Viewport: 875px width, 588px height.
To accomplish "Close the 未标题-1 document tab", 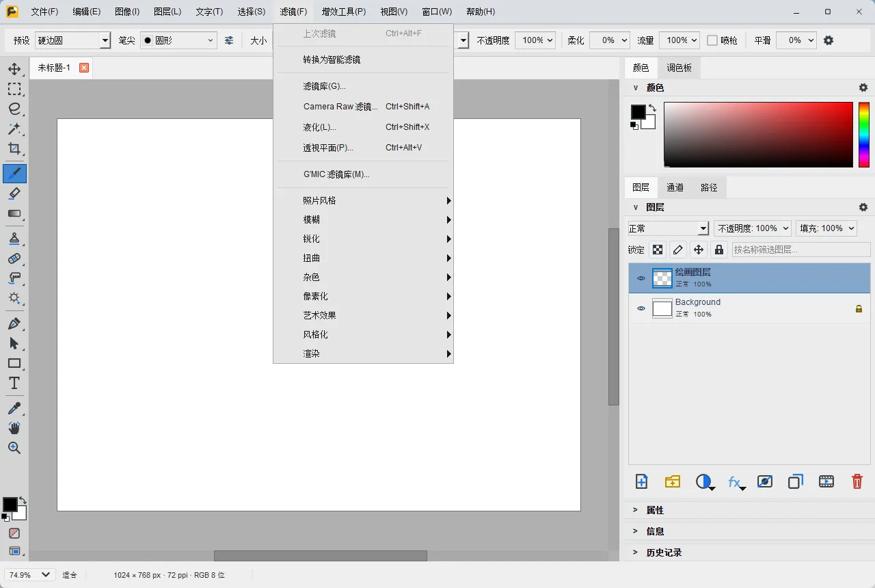I will 84,68.
